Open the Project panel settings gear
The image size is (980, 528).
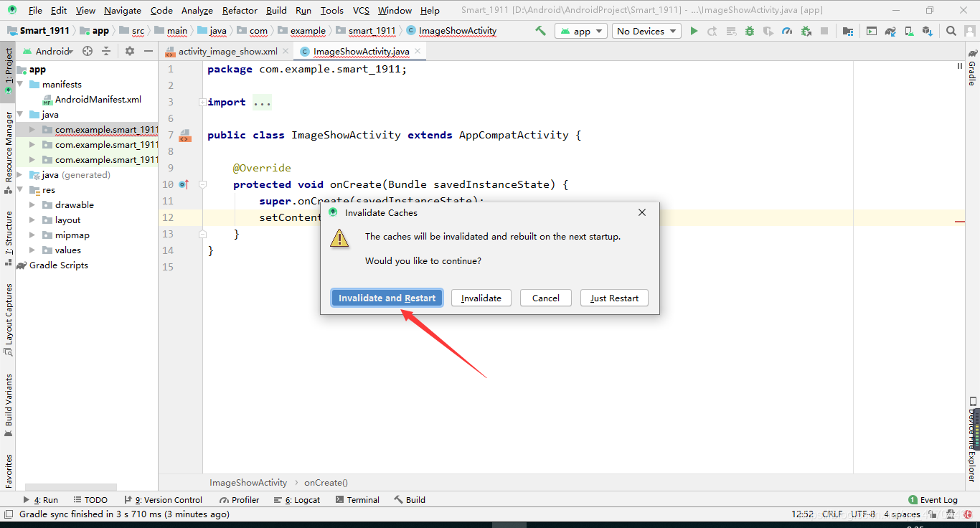pyautogui.click(x=129, y=51)
